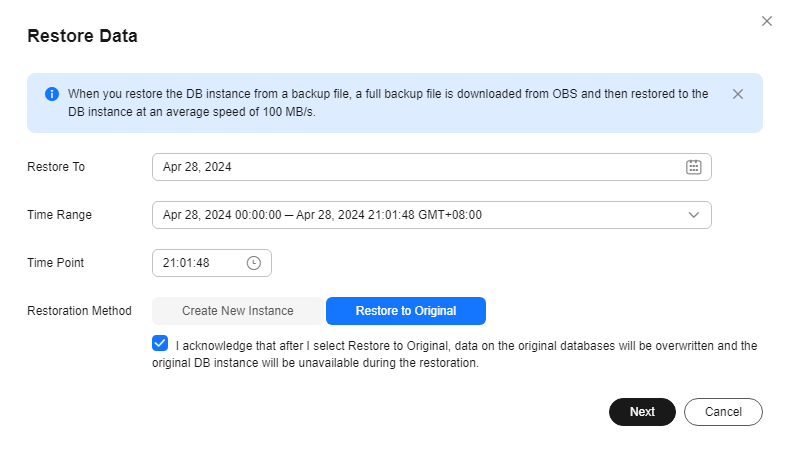The height and width of the screenshot is (450, 790).
Task: Click the 21:01:48 time input
Action: click(200, 263)
